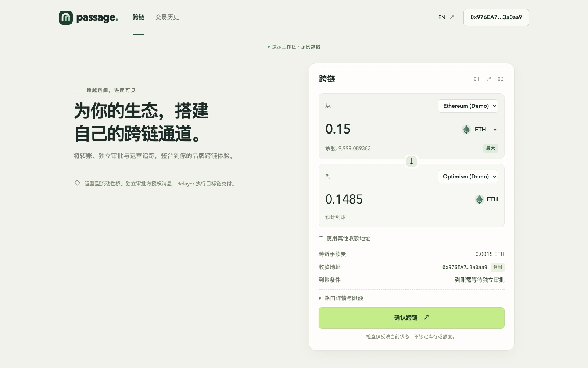The width and height of the screenshot is (588, 368).
Task: Switch to the 跨链 tab
Action: [139, 17]
